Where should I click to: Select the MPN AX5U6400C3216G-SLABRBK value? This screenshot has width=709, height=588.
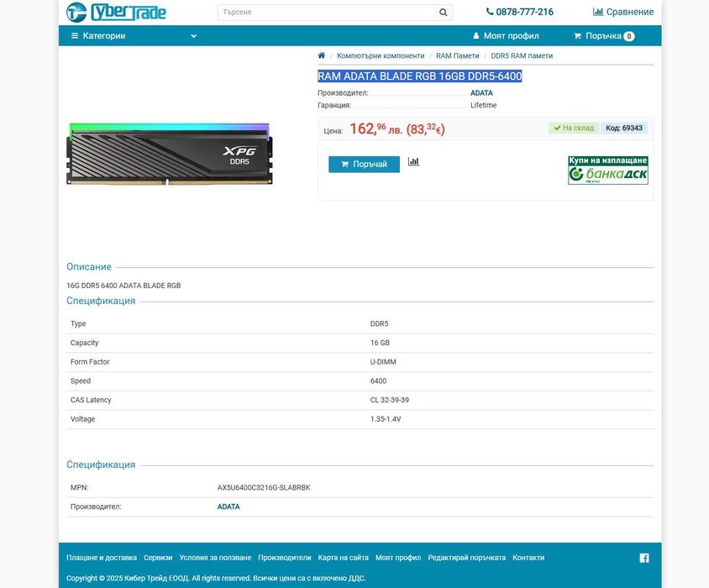coord(264,487)
